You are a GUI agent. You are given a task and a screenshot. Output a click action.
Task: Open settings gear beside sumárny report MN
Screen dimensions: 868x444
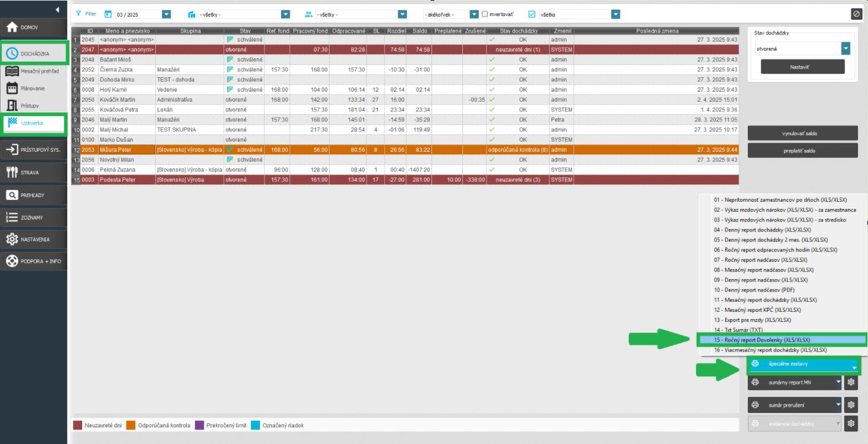tap(851, 382)
